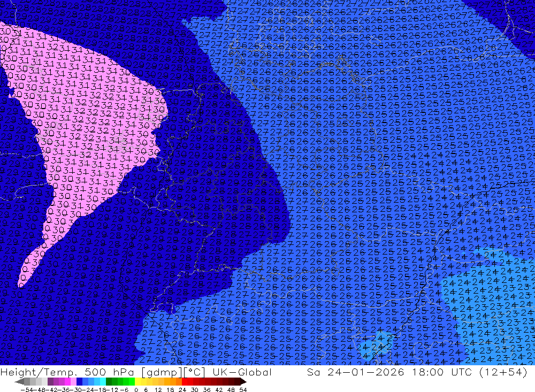Click the '18' legend value

pyautogui.click(x=170, y=390)
